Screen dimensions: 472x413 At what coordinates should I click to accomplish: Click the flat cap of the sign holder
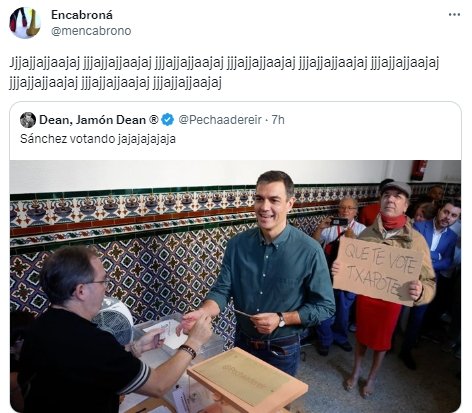(x=396, y=188)
